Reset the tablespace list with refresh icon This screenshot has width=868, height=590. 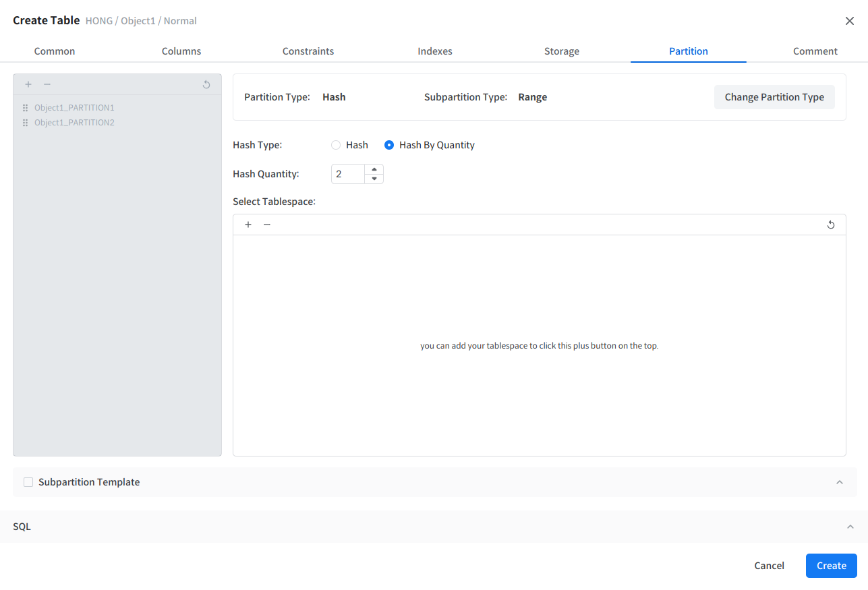click(x=831, y=225)
